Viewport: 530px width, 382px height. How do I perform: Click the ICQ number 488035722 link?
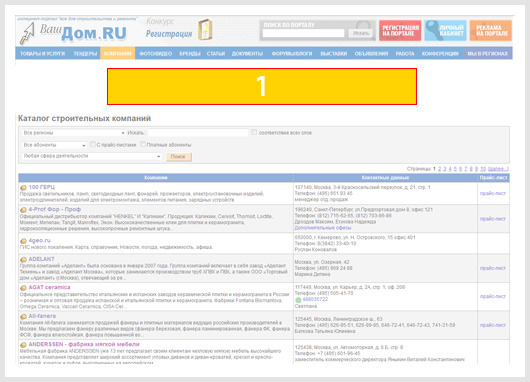[x=315, y=300]
